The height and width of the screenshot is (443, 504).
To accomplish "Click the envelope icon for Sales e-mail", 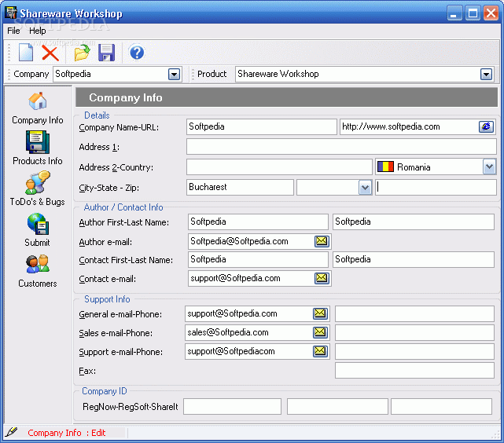I will point(320,332).
